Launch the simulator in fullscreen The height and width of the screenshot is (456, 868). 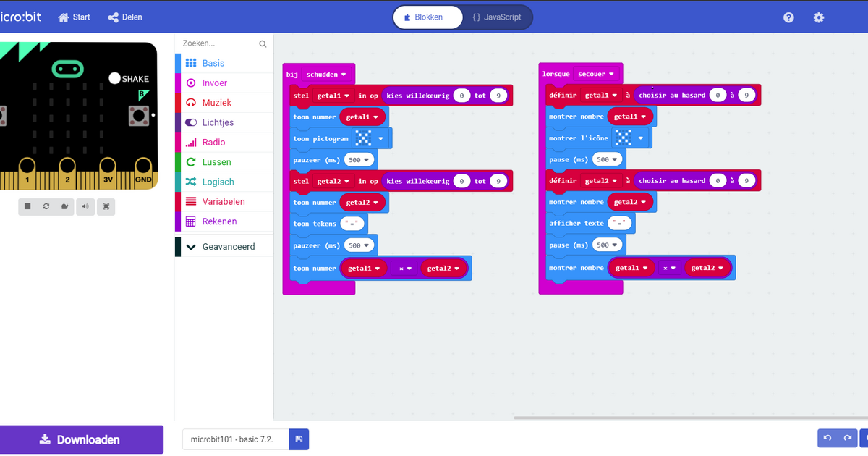coord(105,206)
